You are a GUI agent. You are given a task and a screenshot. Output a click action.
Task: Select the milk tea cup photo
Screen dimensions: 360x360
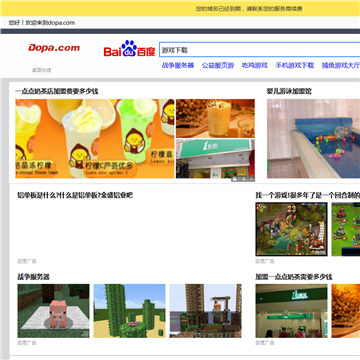coord(215,118)
